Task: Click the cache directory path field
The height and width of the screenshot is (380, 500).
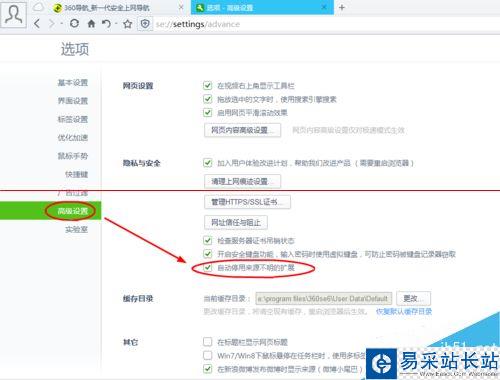Action: click(x=324, y=298)
